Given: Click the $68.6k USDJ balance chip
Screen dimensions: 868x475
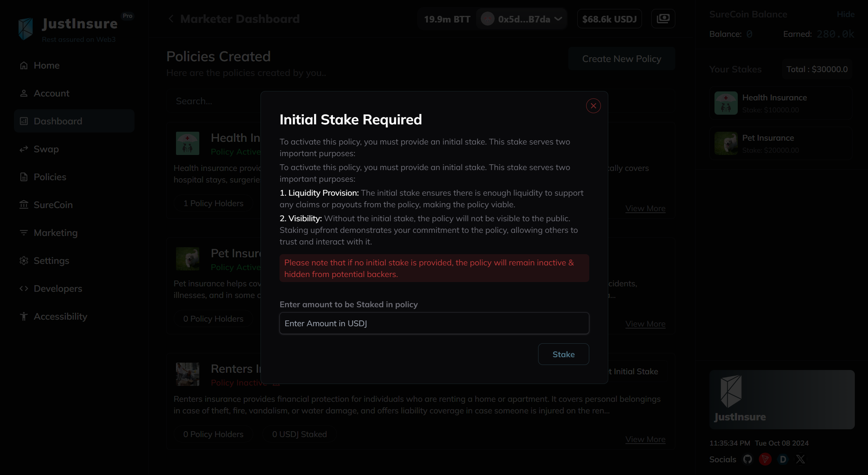Looking at the screenshot, I should coord(609,19).
